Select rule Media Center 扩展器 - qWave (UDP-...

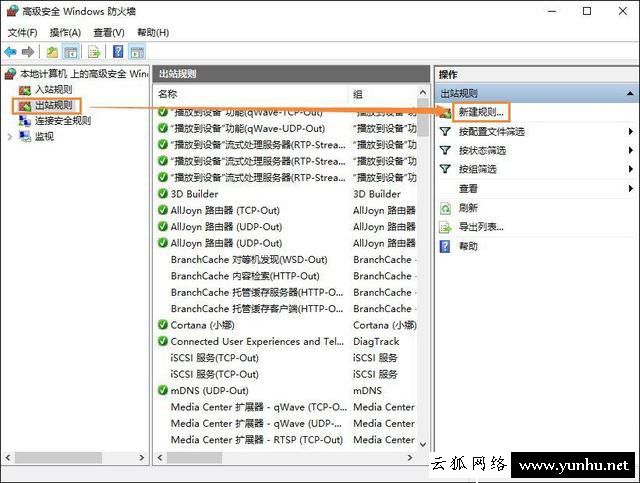click(256, 423)
